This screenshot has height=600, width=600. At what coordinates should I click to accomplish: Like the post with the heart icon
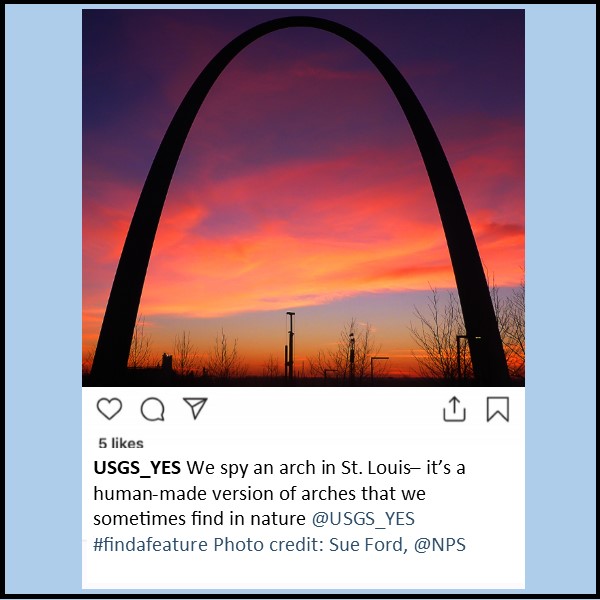pos(109,409)
